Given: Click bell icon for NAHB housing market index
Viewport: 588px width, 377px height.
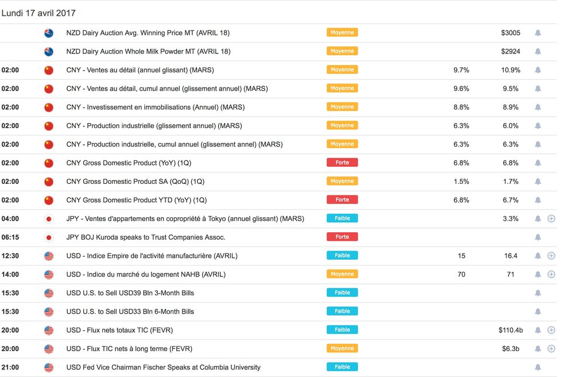Looking at the screenshot, I should pyautogui.click(x=537, y=275).
